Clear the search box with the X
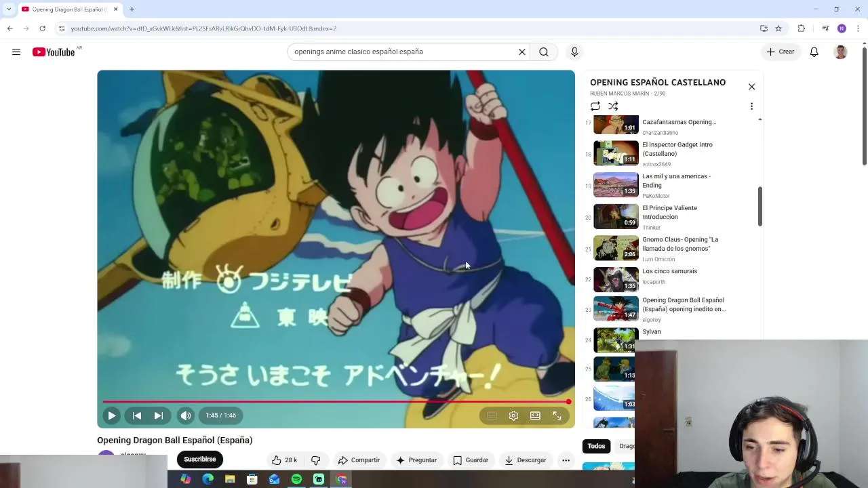Screen dimensions: 868x488 (x=522, y=52)
